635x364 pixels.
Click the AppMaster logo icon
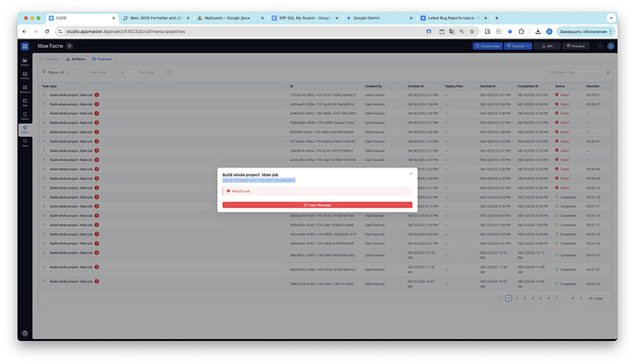tap(25, 46)
